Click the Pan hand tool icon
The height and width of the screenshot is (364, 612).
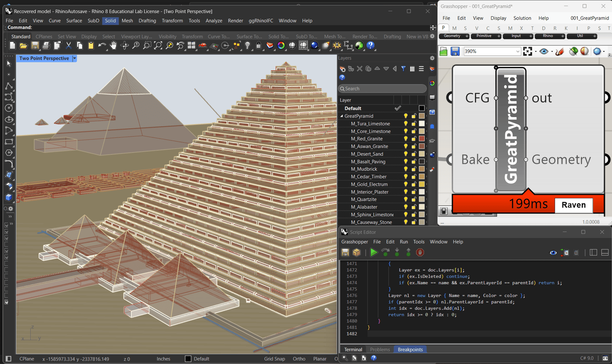coord(113,46)
